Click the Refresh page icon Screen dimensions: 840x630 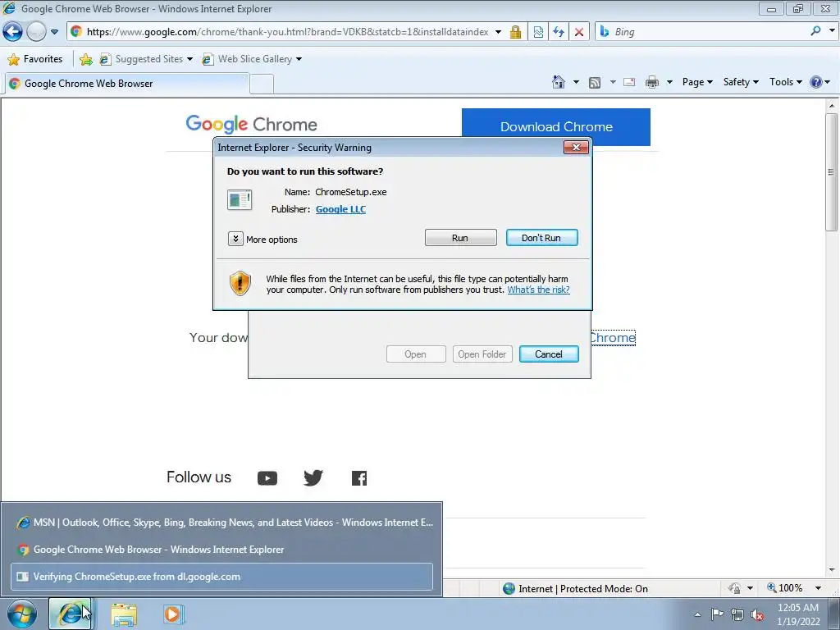(x=559, y=32)
